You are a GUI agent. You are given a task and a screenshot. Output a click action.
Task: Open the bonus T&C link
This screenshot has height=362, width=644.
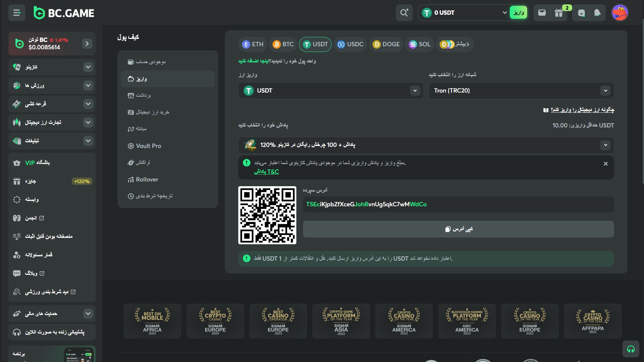click(x=266, y=172)
